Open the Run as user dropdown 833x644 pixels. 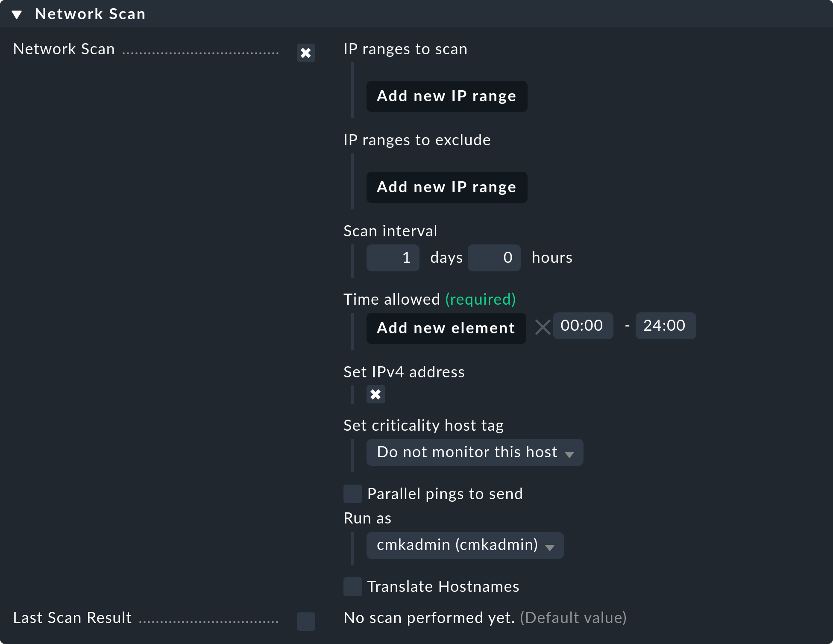pos(465,545)
